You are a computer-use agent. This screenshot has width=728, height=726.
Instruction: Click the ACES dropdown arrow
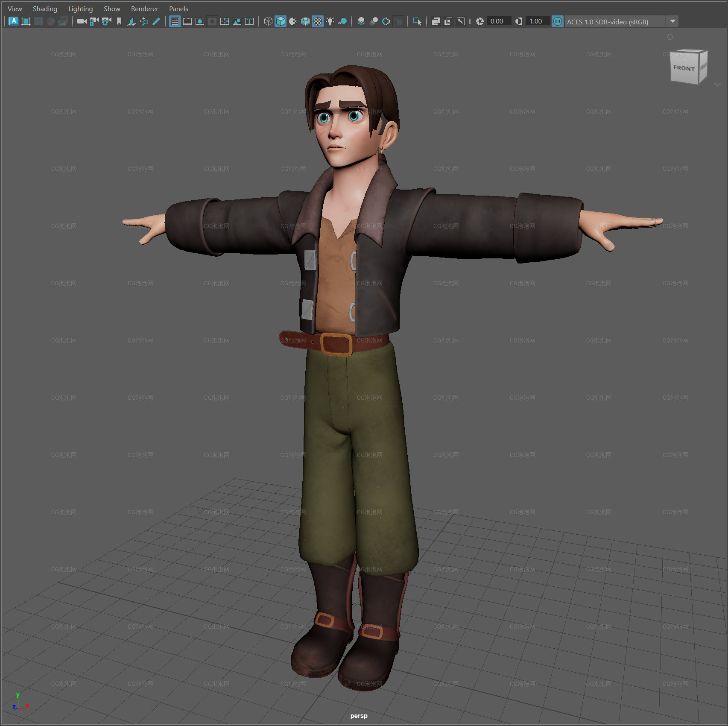672,21
